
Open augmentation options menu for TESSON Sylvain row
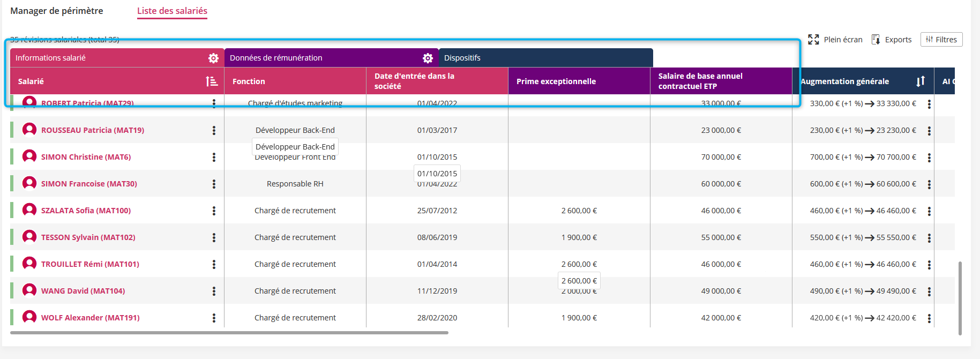pos(929,238)
